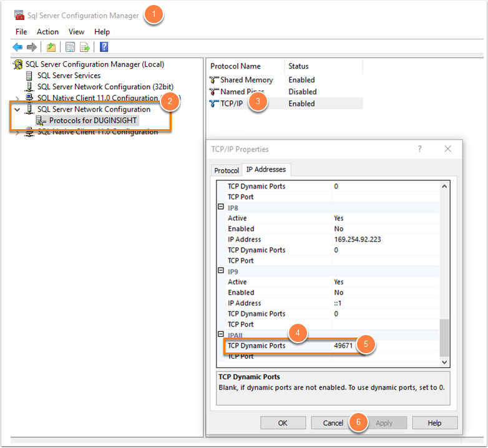Viewport: 488px width, 448px height.
Task: Switch to the IP Addresses tab
Action: [x=266, y=169]
